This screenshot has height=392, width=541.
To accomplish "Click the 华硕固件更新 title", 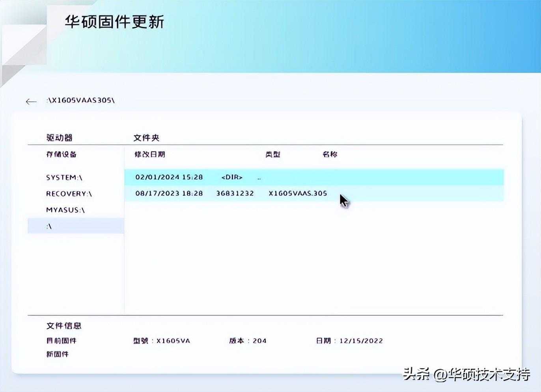I will tap(114, 22).
